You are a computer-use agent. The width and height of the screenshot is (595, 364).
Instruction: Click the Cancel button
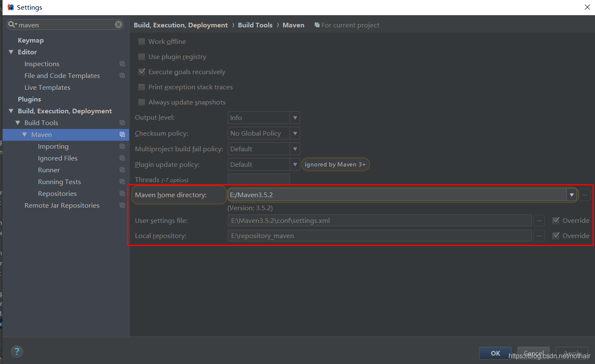click(x=533, y=353)
